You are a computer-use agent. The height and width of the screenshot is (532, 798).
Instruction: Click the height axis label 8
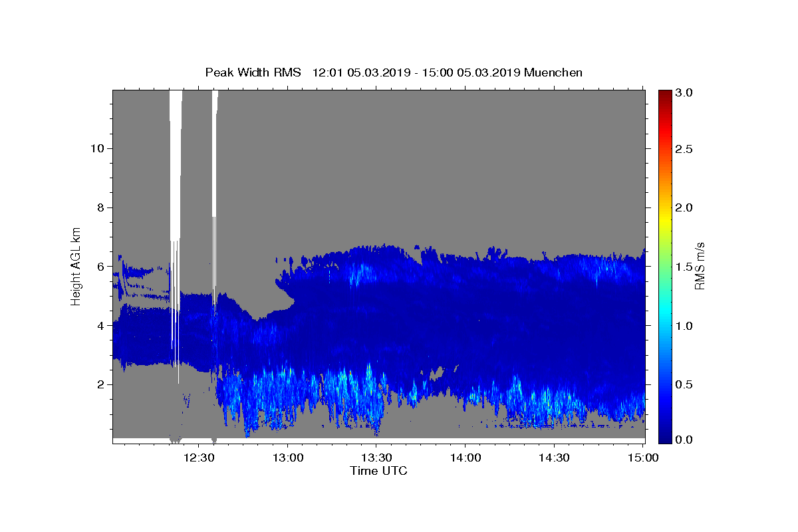point(99,207)
